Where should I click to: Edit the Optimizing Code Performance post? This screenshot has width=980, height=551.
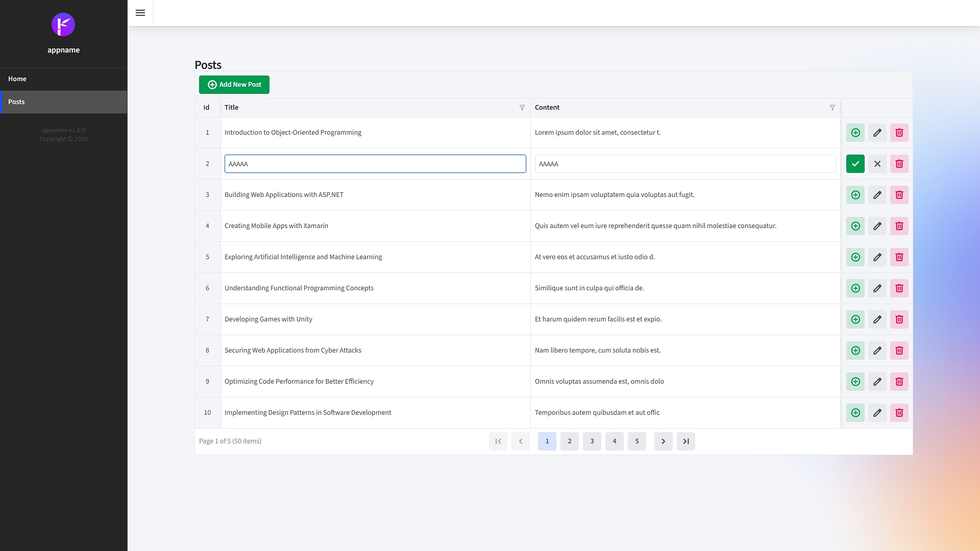tap(877, 382)
